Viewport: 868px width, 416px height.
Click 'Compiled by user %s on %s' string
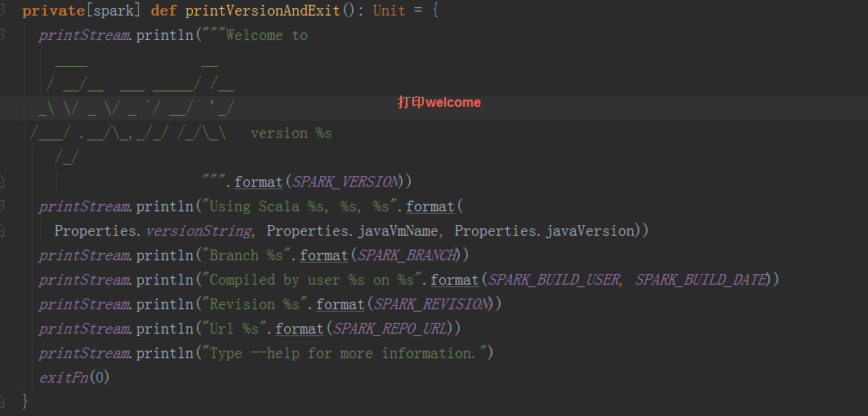click(x=312, y=280)
